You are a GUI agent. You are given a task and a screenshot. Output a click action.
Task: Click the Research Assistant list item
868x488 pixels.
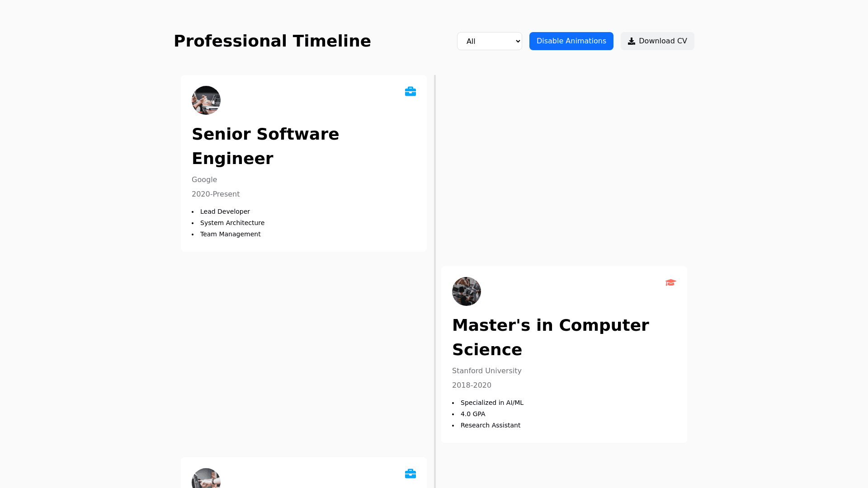coord(490,425)
